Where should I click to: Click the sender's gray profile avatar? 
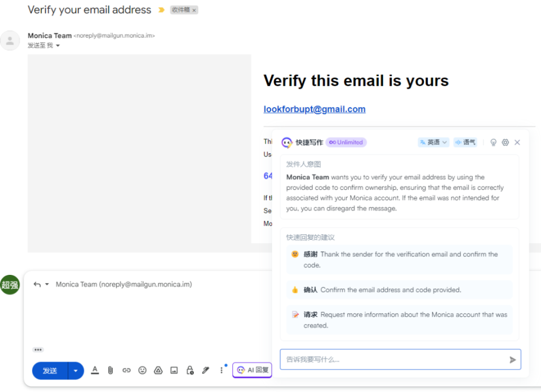coord(10,41)
